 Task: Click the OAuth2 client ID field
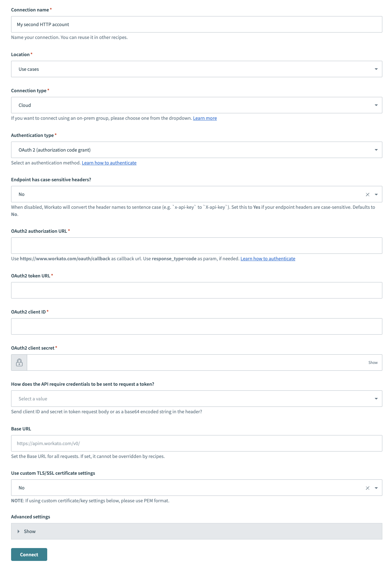(x=197, y=326)
